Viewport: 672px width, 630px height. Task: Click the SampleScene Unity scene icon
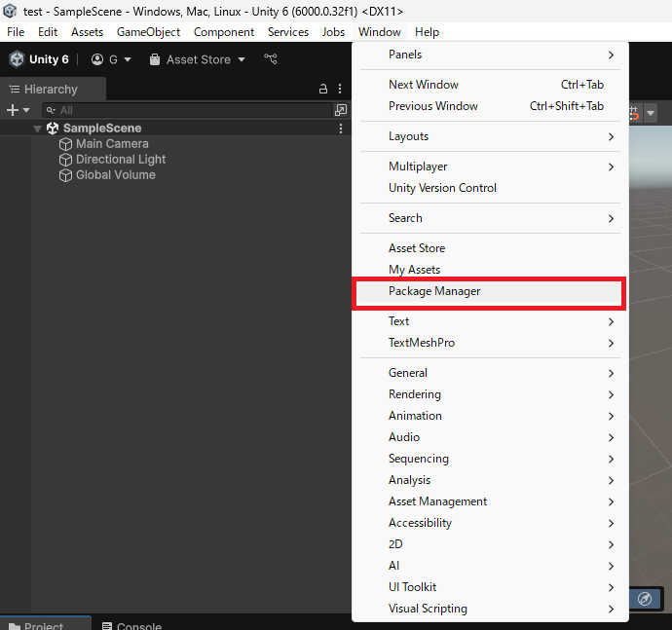coord(53,129)
